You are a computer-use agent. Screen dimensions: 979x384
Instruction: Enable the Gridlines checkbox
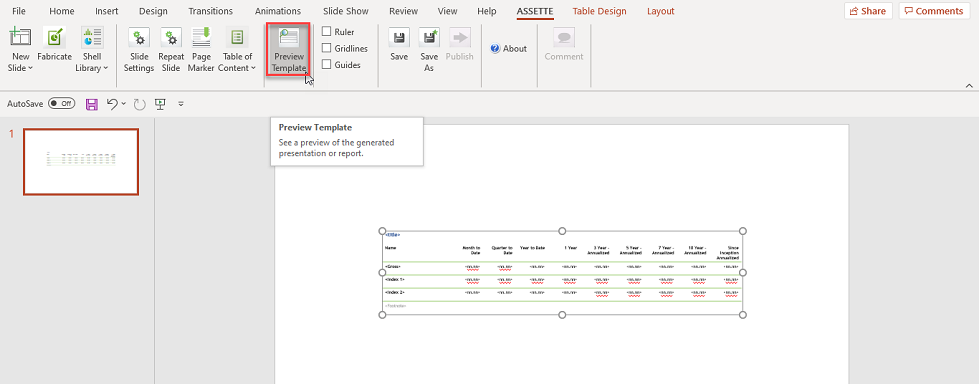click(x=327, y=48)
